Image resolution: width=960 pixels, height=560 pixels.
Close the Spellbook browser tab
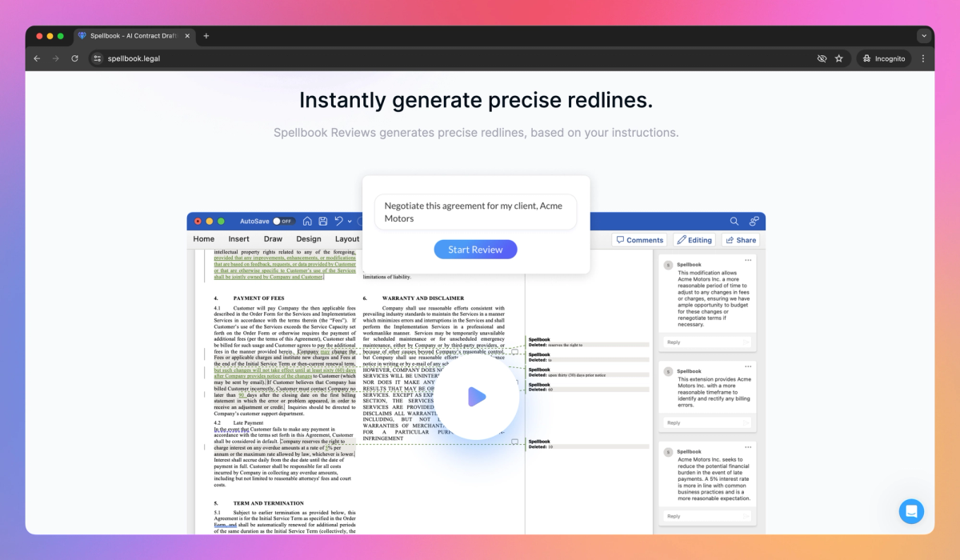pyautogui.click(x=187, y=36)
